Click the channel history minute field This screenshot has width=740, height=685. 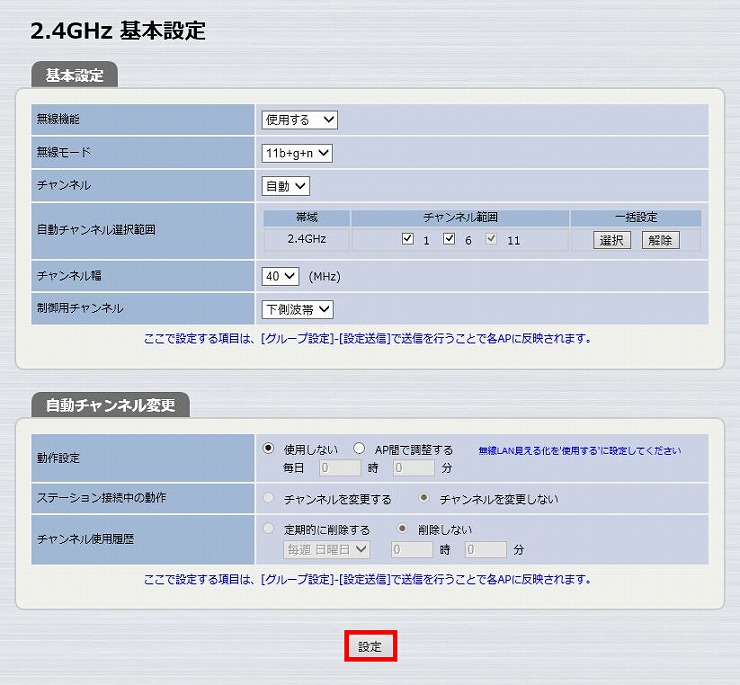pyautogui.click(x=486, y=550)
